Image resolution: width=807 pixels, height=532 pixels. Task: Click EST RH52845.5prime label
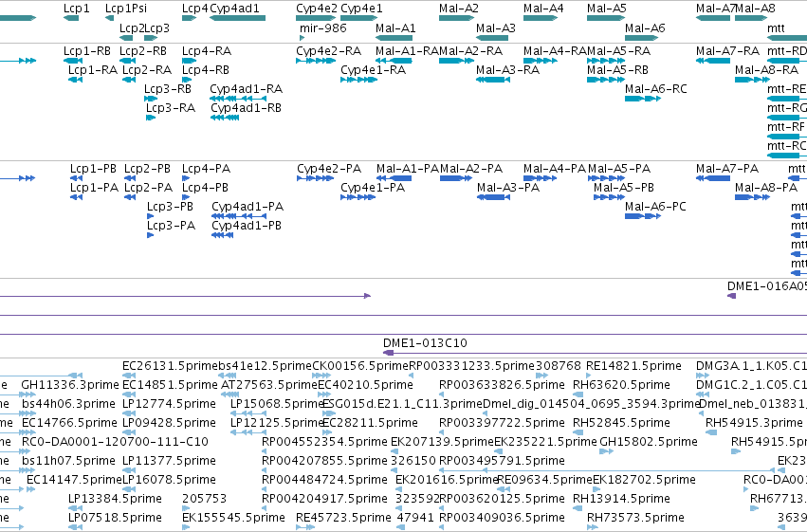tap(621, 423)
